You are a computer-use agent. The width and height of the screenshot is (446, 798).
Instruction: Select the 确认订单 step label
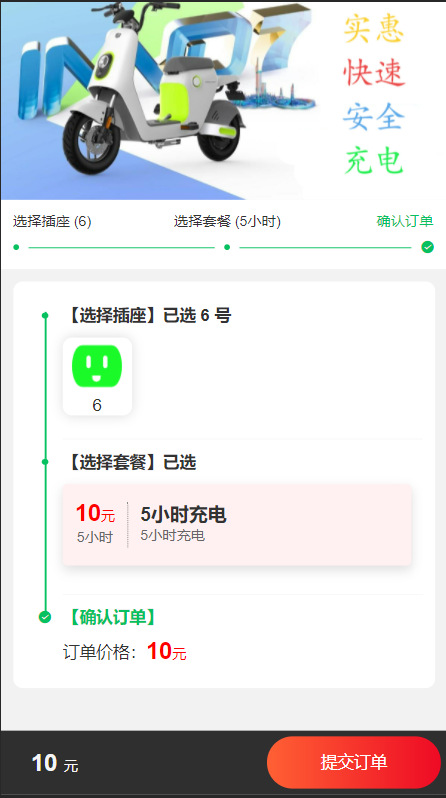click(405, 222)
